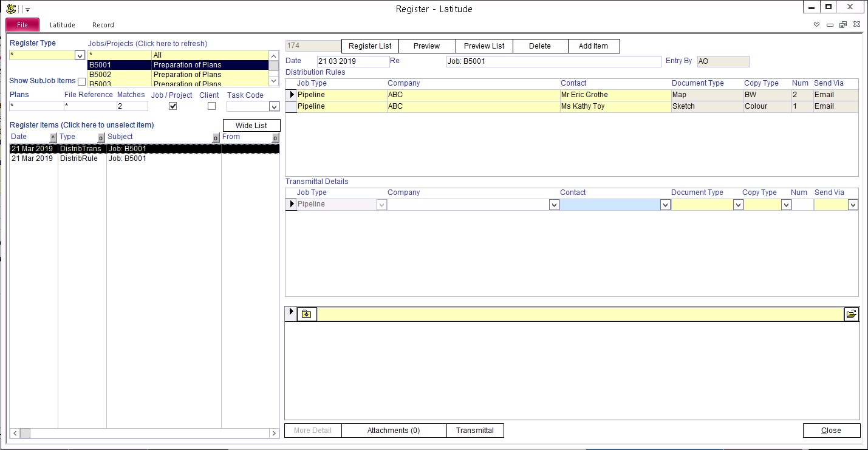Enable the Show SubJob Items checkbox

pyautogui.click(x=82, y=81)
